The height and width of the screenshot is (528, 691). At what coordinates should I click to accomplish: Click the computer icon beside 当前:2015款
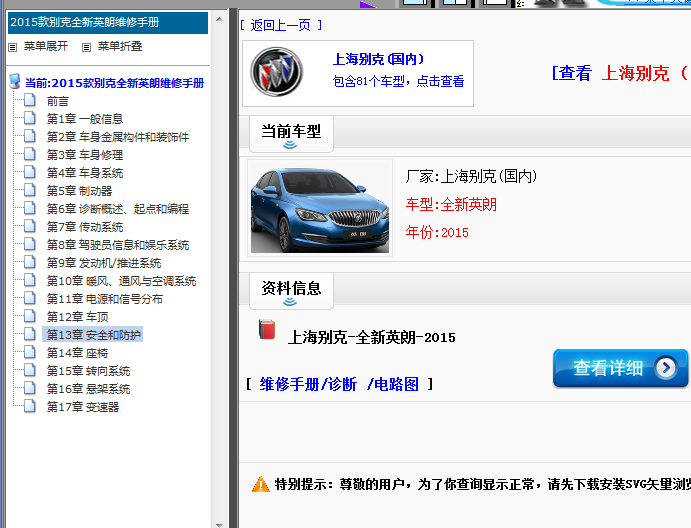pos(15,82)
